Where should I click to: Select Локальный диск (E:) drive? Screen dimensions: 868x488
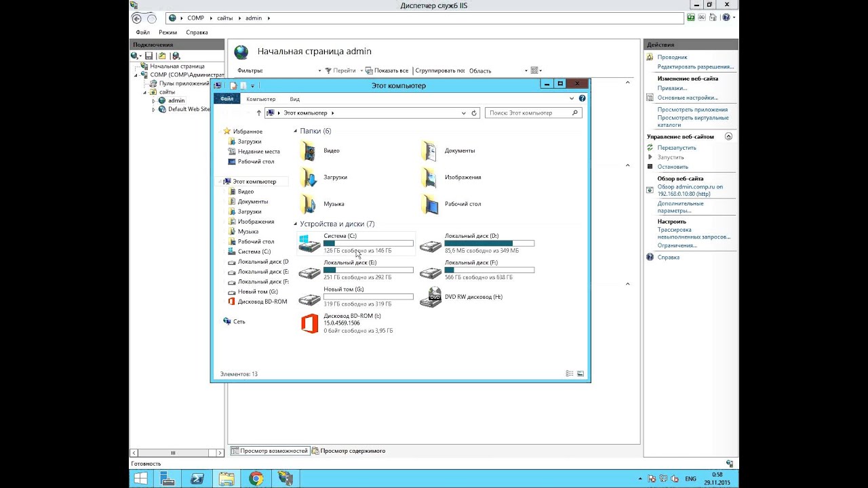[x=356, y=270]
